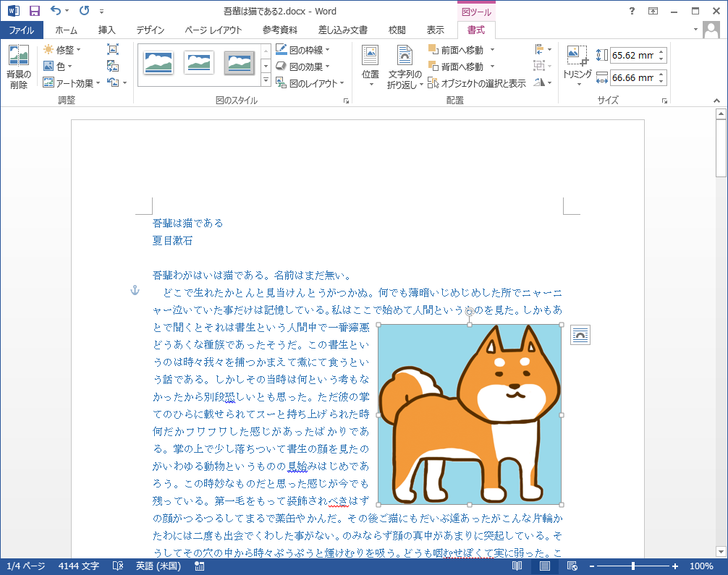Decrease picture width with down stepper
The width and height of the screenshot is (728, 575).
[661, 82]
